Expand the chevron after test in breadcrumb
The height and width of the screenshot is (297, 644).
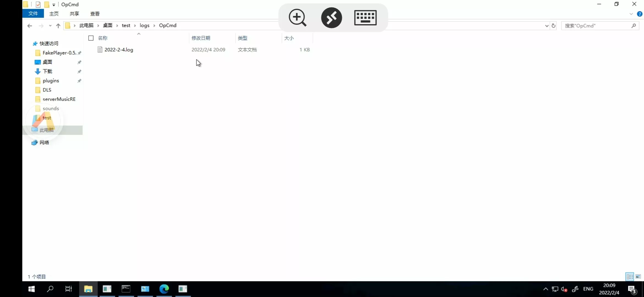tap(135, 26)
